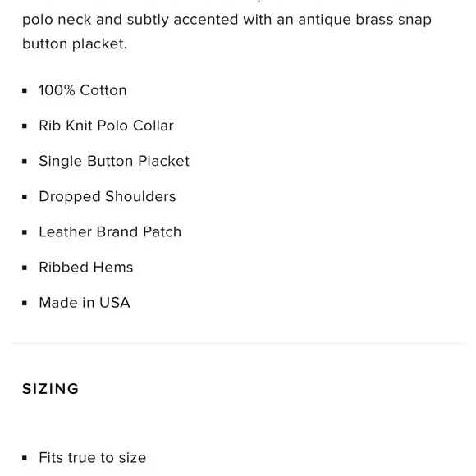Click the bullet before 'Rib Knit Polo Collar'
The image size is (476, 476).
click(x=25, y=126)
